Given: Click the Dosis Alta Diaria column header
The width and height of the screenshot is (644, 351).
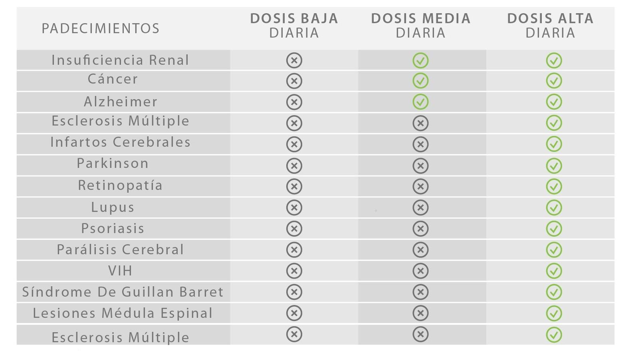Looking at the screenshot, I should 550,26.
